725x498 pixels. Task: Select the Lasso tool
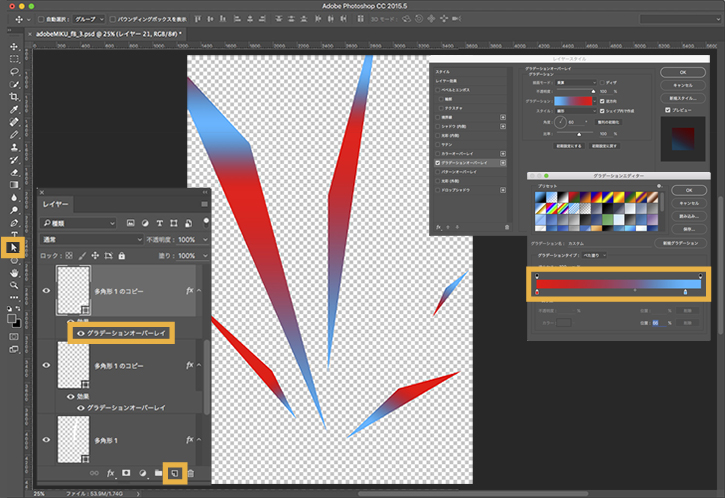coord(14,72)
